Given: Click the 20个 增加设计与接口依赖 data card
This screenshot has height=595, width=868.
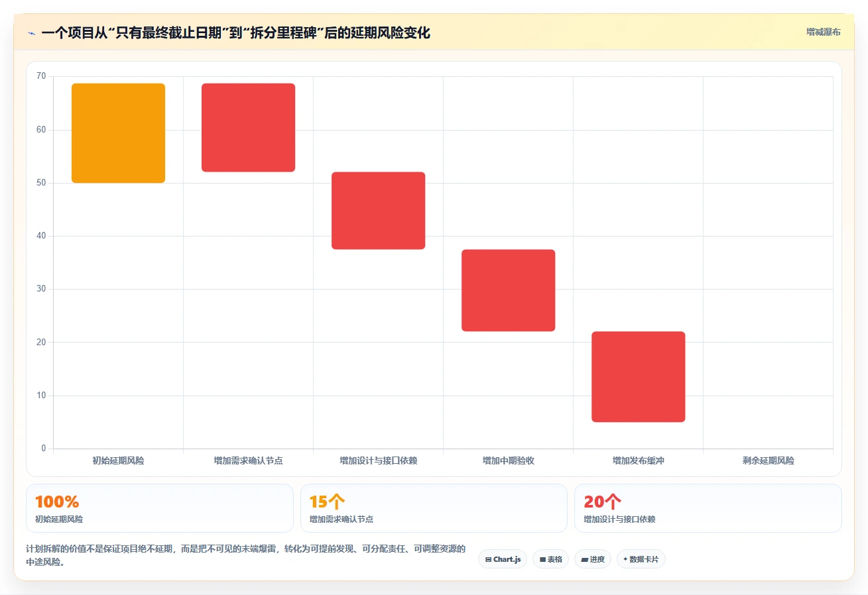Looking at the screenshot, I should tap(708, 508).
